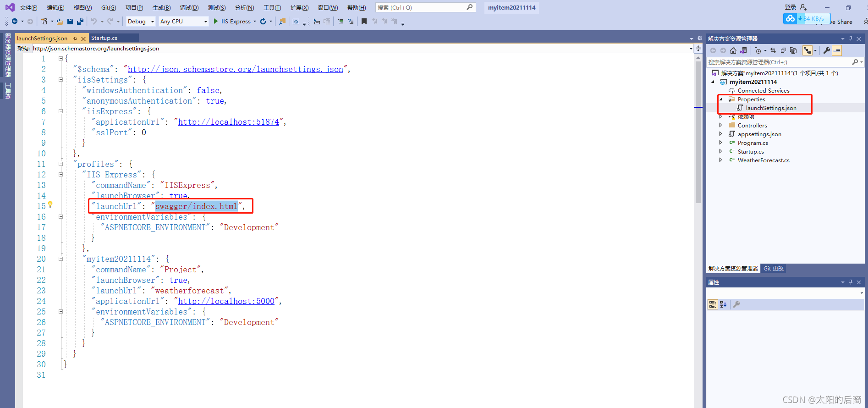Click the http://localhost:5000 link
868x408 pixels.
(226, 301)
